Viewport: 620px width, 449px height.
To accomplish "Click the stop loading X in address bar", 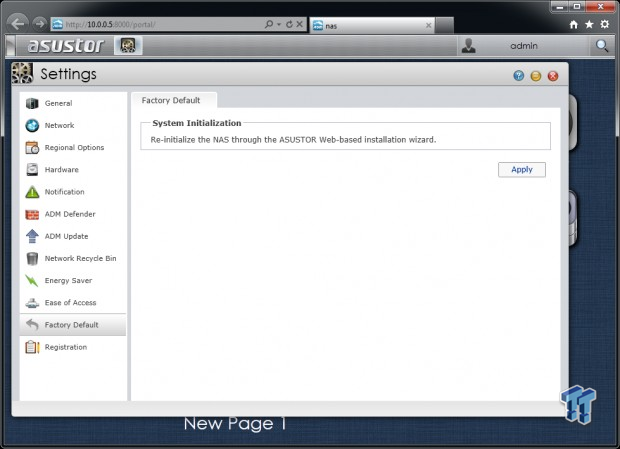I will click(x=300, y=24).
